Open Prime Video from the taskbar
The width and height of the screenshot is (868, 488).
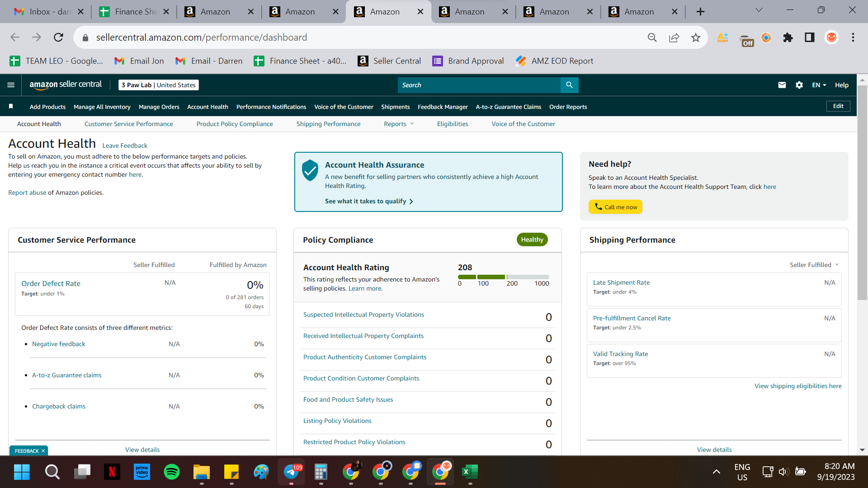[142, 472]
